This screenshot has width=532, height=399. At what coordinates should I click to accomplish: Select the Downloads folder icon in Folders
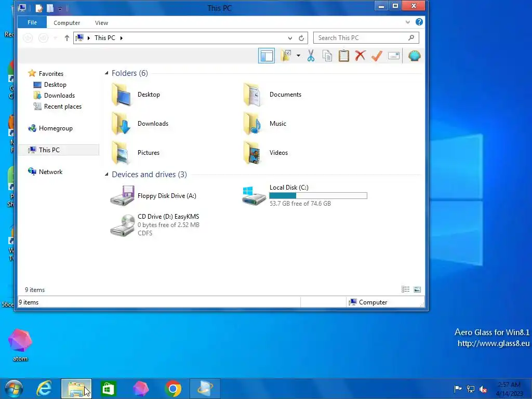point(121,124)
